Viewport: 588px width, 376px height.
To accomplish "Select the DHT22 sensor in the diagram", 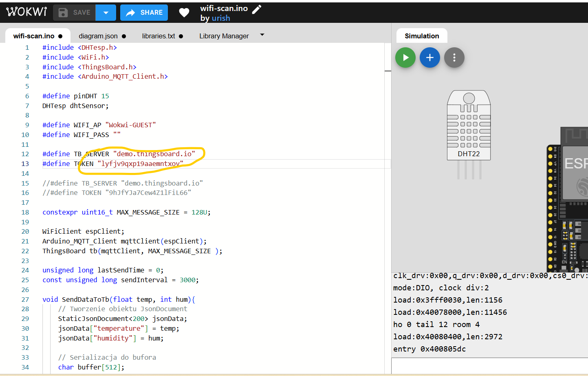I will 469,135.
